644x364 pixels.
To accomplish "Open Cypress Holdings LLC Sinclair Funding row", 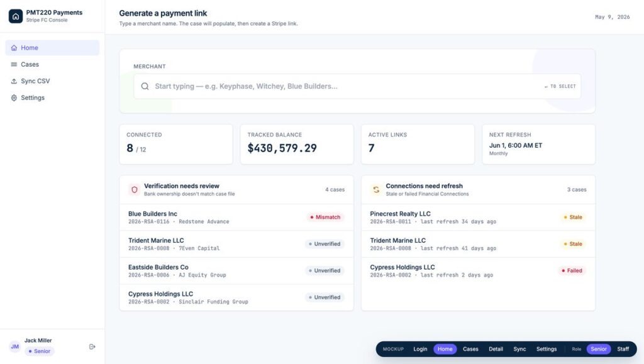I will (x=236, y=297).
